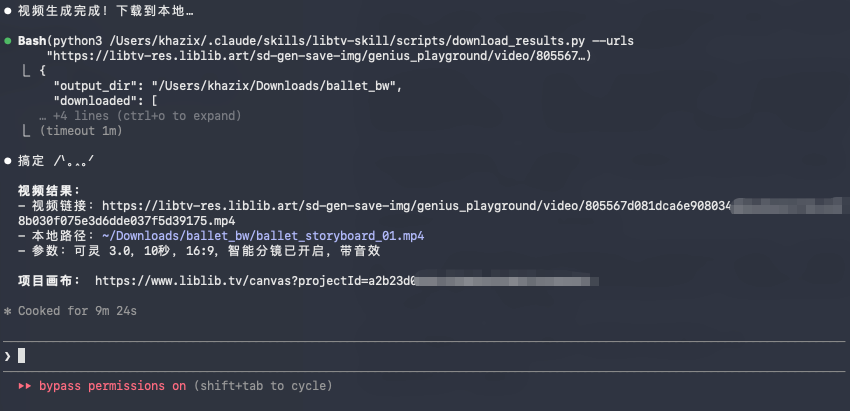Click the "output_dir" JSON line

227,86
